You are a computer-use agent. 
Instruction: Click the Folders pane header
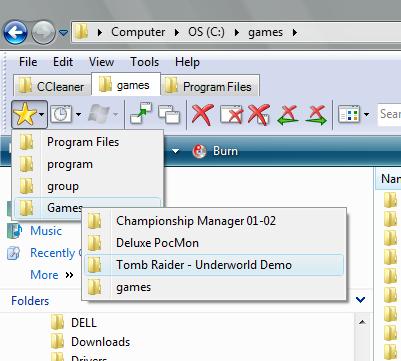(x=30, y=301)
